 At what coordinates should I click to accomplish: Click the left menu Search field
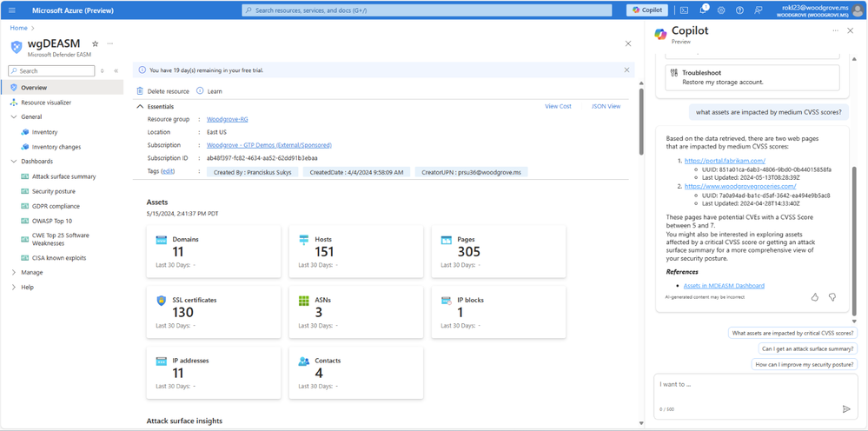[x=51, y=70]
